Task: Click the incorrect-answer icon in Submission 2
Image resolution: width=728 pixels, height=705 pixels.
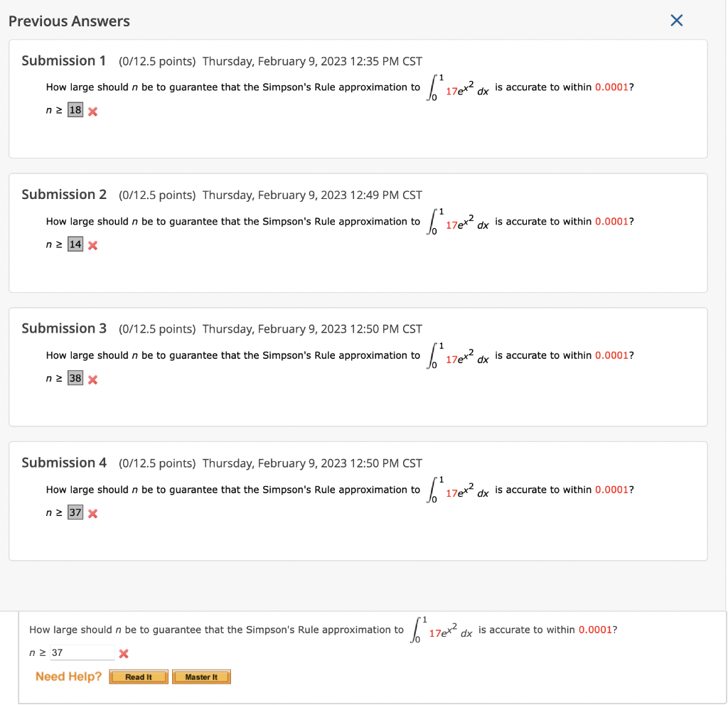Action: point(91,244)
